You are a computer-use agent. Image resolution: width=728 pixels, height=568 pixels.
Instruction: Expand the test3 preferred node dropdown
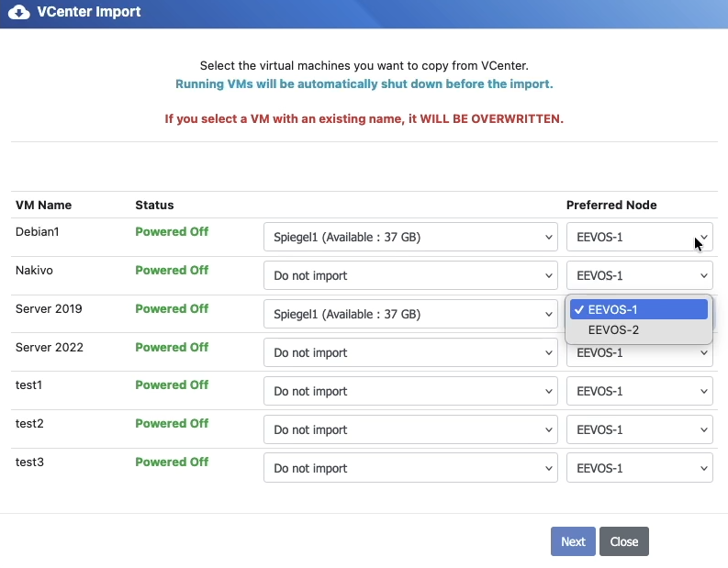(639, 468)
